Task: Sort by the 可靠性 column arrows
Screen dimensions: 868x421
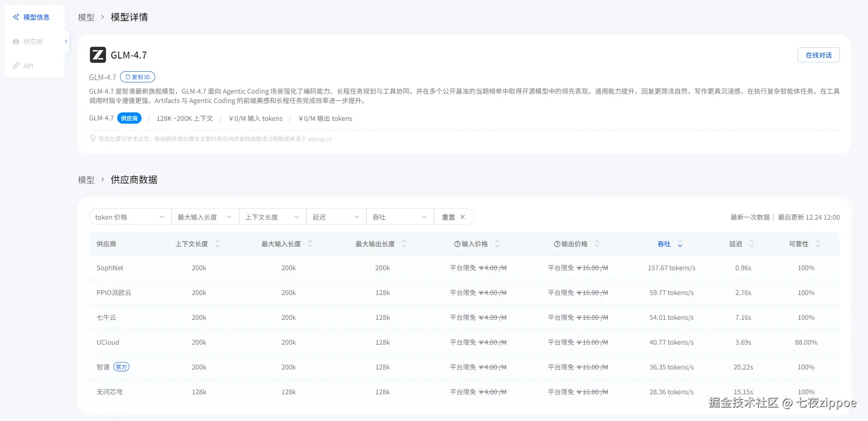Action: 818,244
